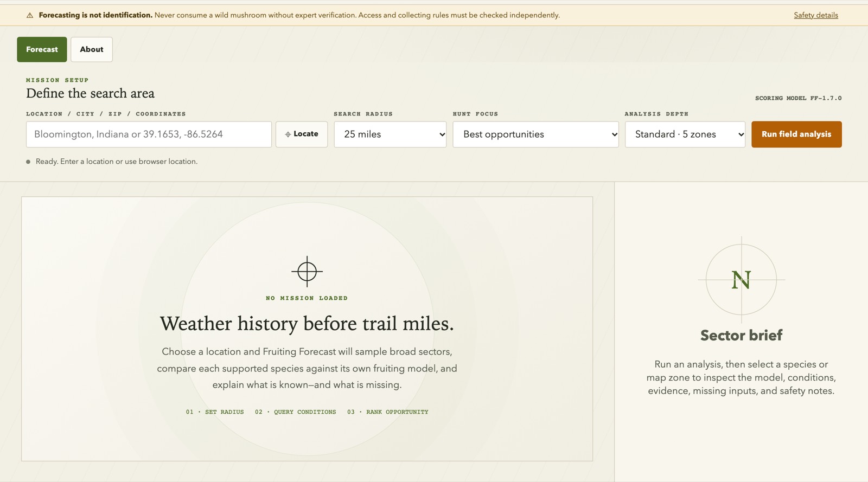
Task: Click the 'Sector brief' heading
Action: pyautogui.click(x=741, y=335)
